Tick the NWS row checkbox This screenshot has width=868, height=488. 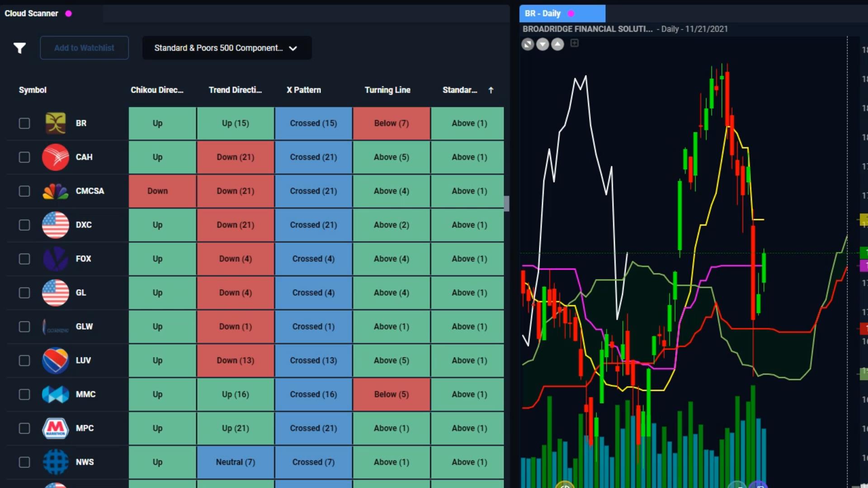tap(24, 462)
